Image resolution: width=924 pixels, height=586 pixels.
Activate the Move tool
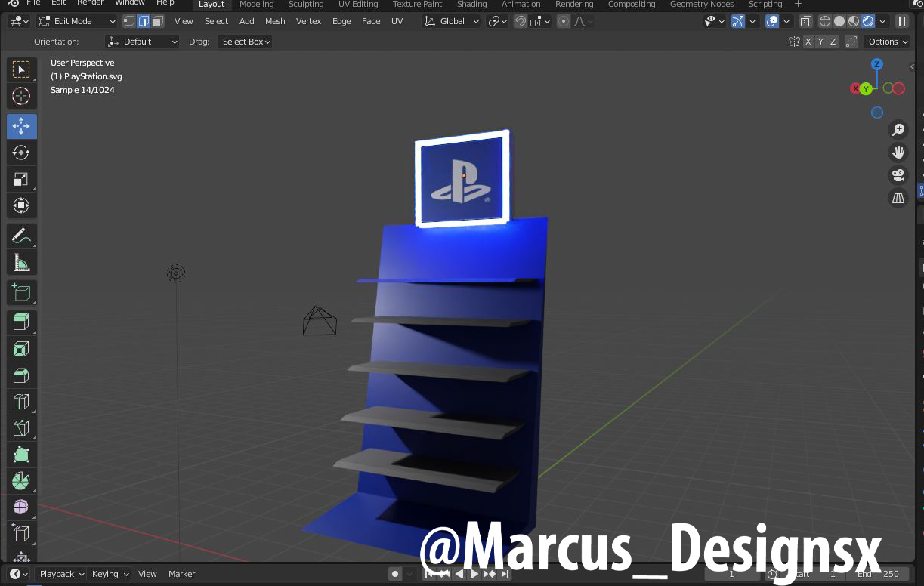pos(21,126)
